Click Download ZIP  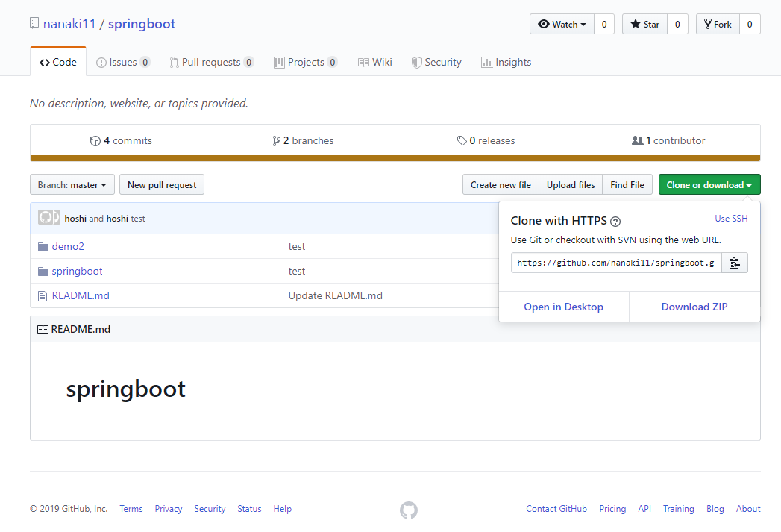(694, 307)
